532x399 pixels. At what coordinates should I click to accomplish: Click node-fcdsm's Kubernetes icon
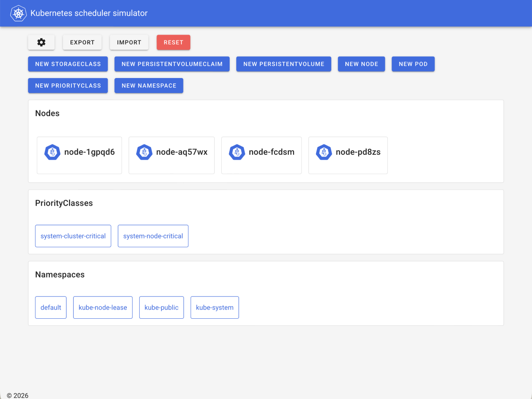pos(237,152)
